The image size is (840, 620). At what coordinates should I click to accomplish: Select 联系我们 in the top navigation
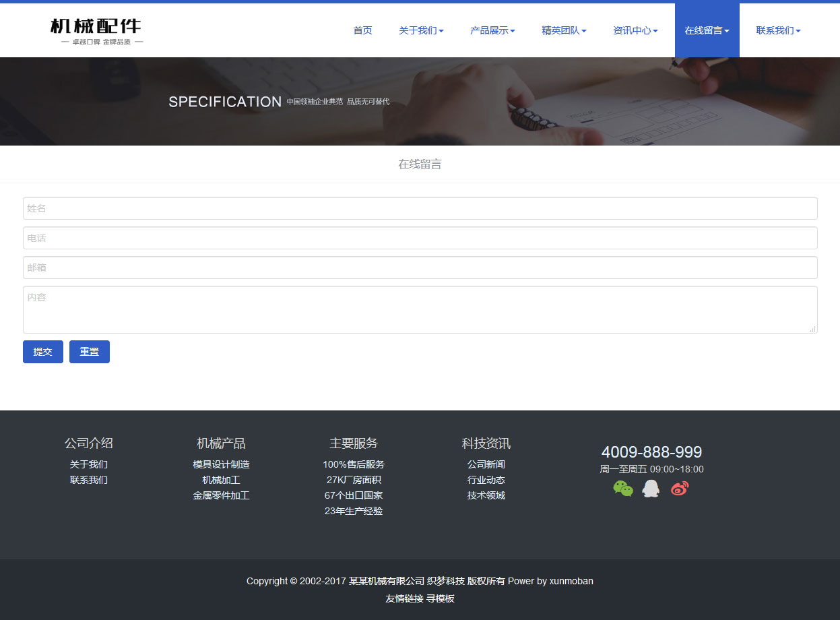point(778,31)
